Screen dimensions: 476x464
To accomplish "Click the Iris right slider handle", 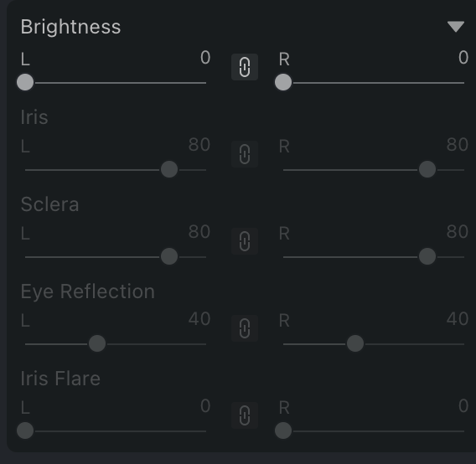I will [427, 169].
